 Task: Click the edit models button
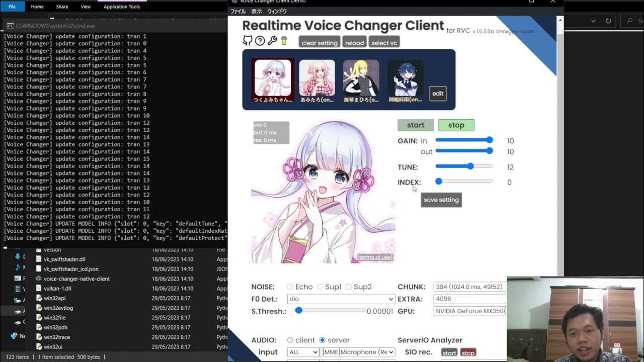pyautogui.click(x=438, y=94)
